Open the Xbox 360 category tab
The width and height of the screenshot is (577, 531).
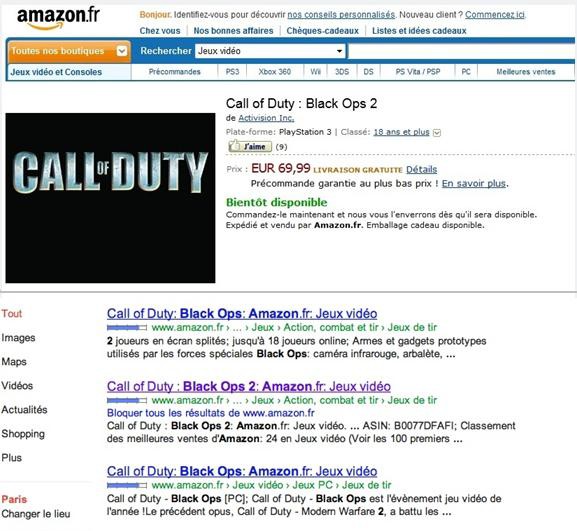tap(275, 72)
